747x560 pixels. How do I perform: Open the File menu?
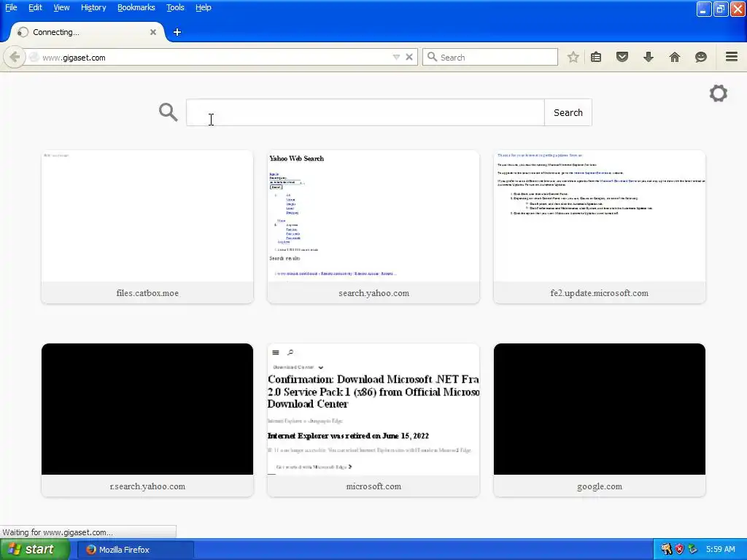click(x=11, y=7)
